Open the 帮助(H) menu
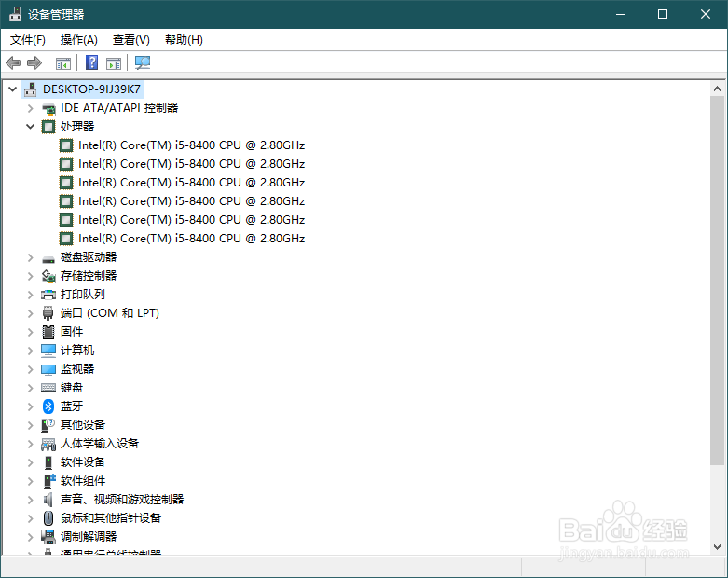Viewport: 728px width, 578px height. click(184, 40)
